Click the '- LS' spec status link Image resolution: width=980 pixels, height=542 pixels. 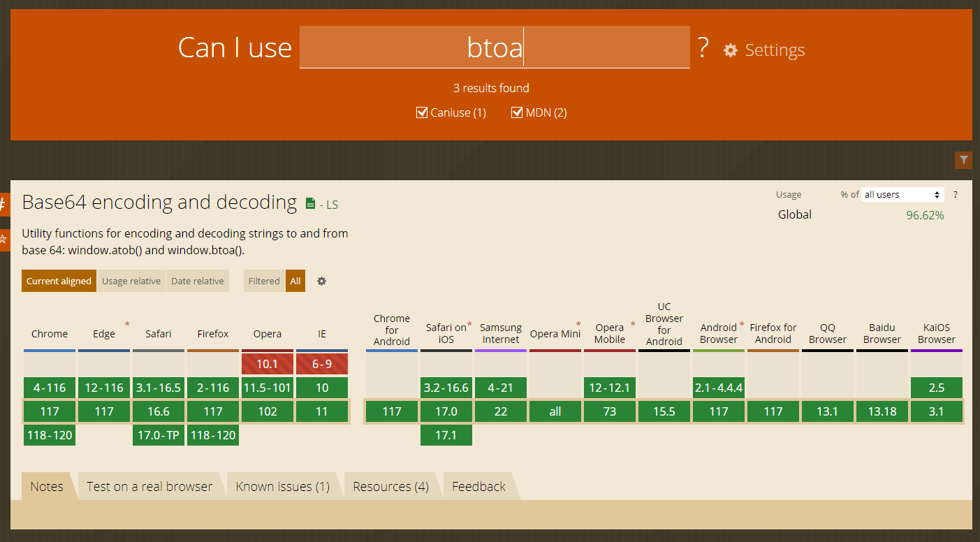328,205
